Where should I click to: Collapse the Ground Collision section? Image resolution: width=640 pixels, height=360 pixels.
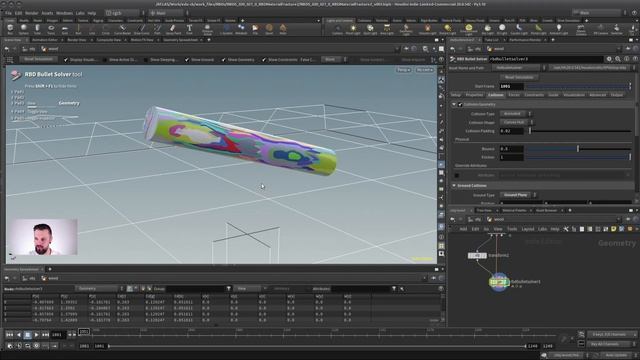point(454,186)
